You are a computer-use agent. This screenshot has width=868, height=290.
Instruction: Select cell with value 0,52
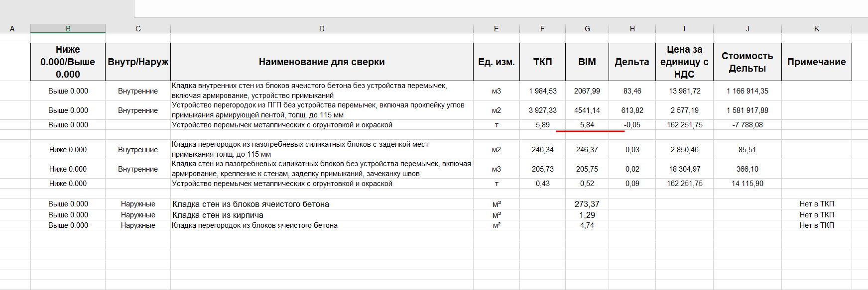click(x=587, y=184)
